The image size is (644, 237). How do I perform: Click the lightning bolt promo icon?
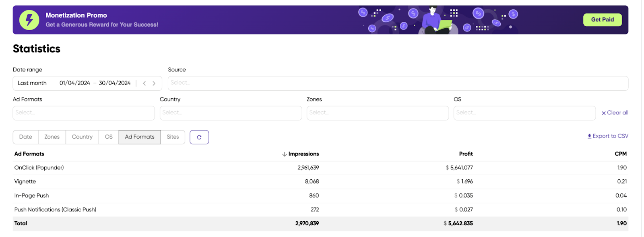coord(29,20)
